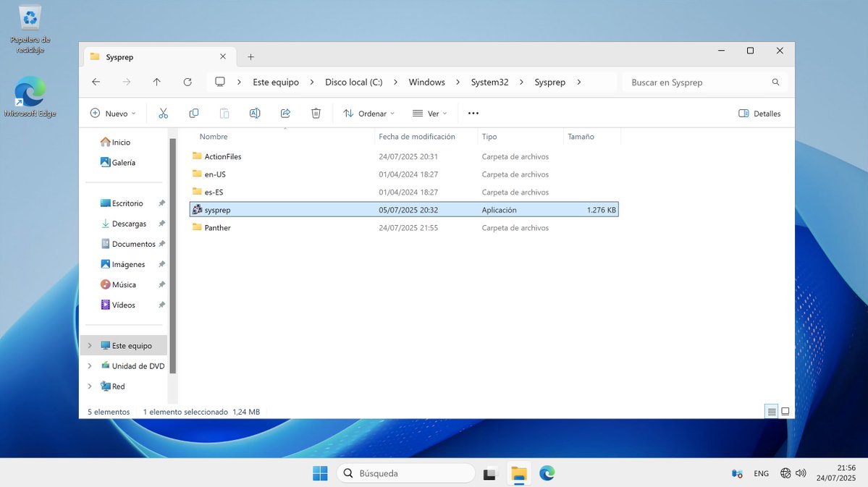868x487 pixels.
Task: Switch to large thumbnails view icon
Action: [x=785, y=411]
